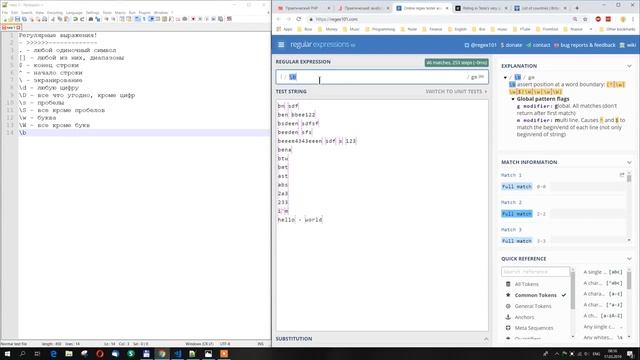Open the wiki link
Viewport: 640px width, 360px height.
tap(627, 45)
